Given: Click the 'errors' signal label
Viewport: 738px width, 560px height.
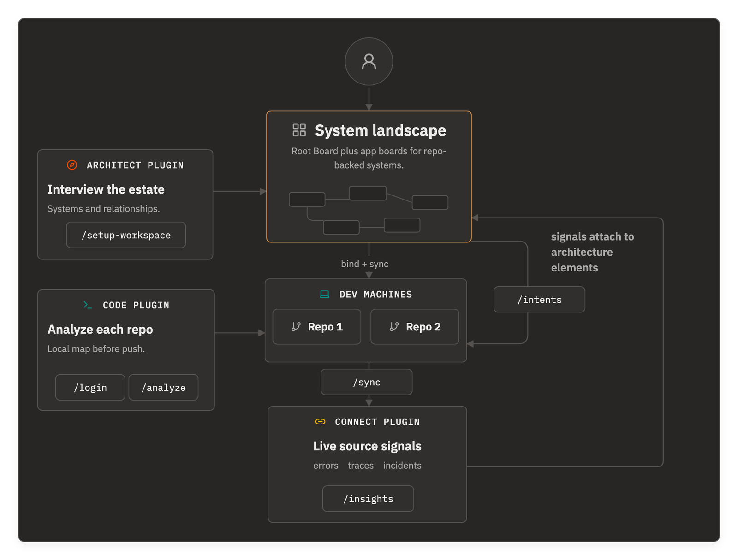Looking at the screenshot, I should pyautogui.click(x=326, y=466).
